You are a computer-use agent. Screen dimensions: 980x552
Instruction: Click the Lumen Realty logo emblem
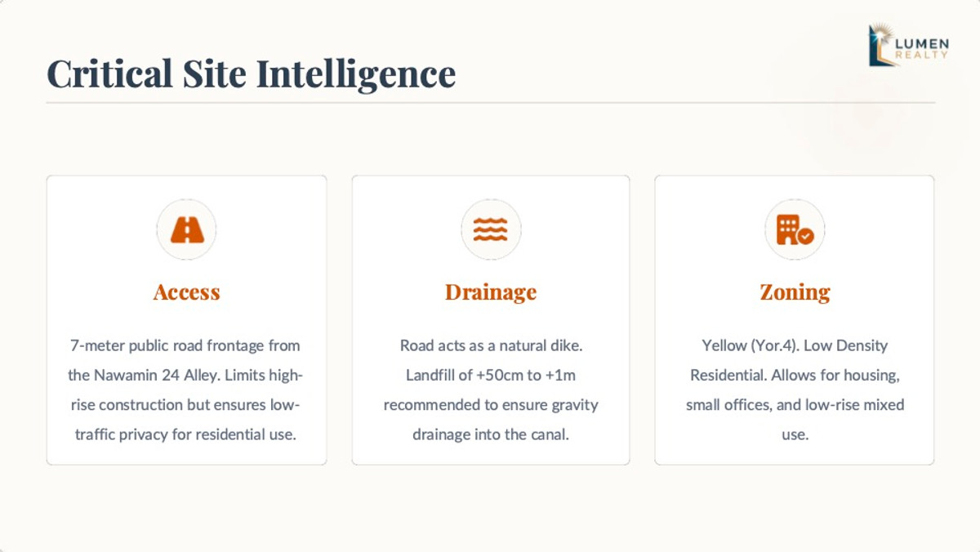(881, 45)
